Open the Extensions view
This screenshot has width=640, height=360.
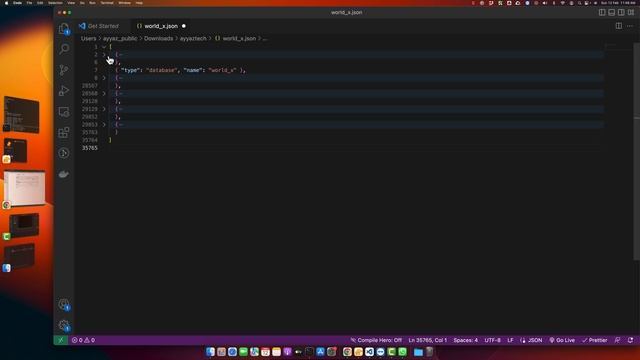[x=64, y=132]
